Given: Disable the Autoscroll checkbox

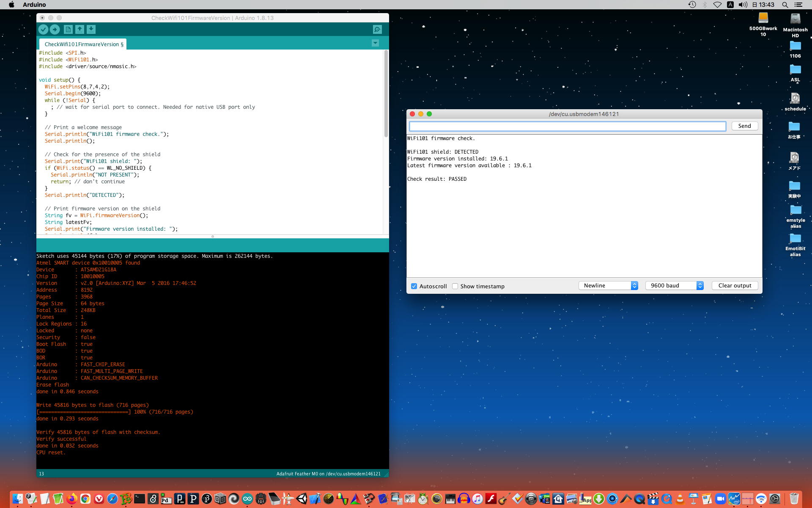Looking at the screenshot, I should [x=414, y=286].
